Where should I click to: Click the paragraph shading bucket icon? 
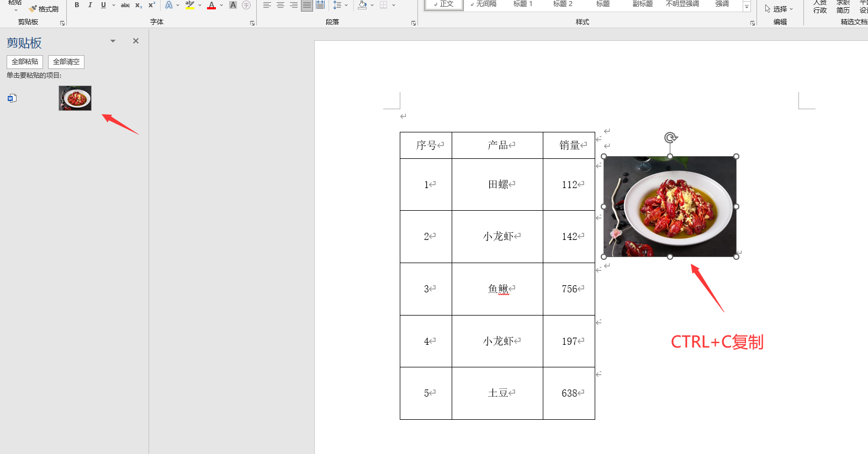click(362, 5)
